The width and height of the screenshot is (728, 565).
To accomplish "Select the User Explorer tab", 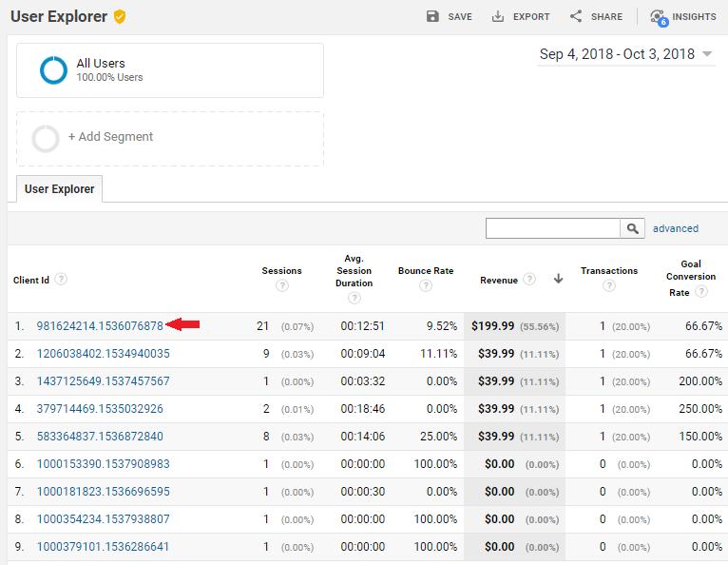I will [60, 188].
